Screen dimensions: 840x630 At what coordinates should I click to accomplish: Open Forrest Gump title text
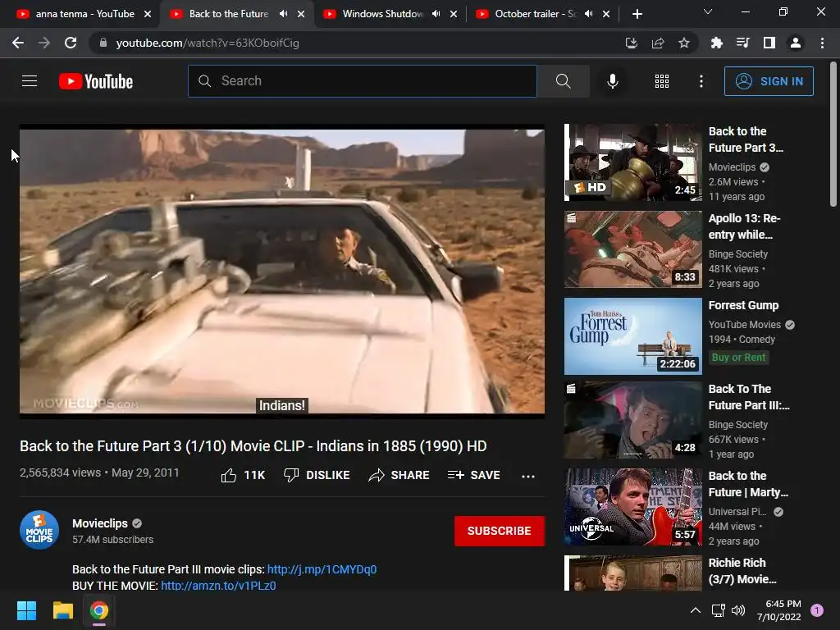pyautogui.click(x=743, y=305)
